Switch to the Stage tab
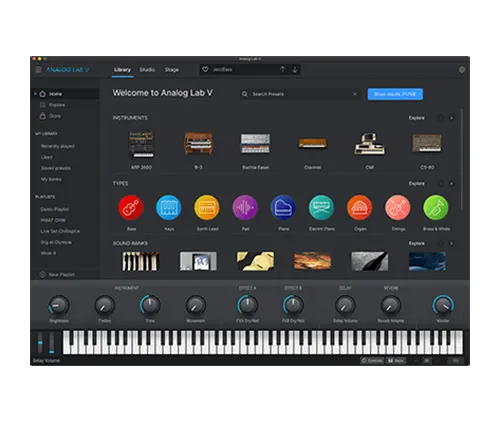The width and height of the screenshot is (500, 423). click(172, 70)
